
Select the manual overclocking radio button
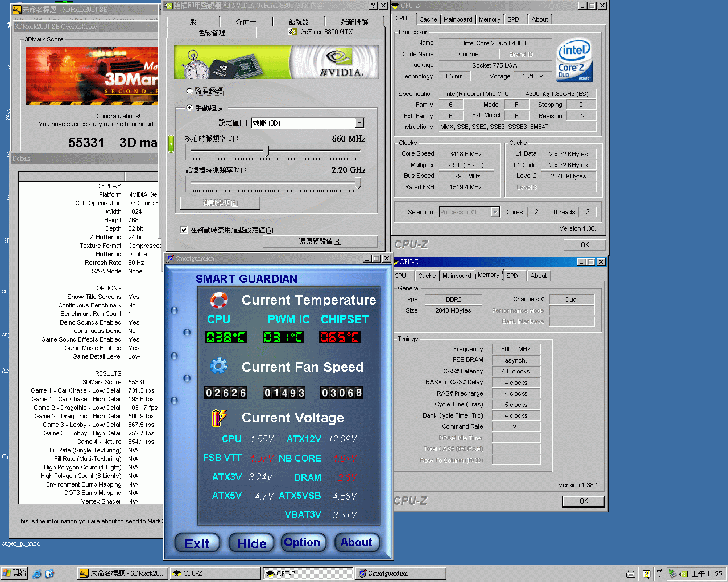(x=189, y=107)
